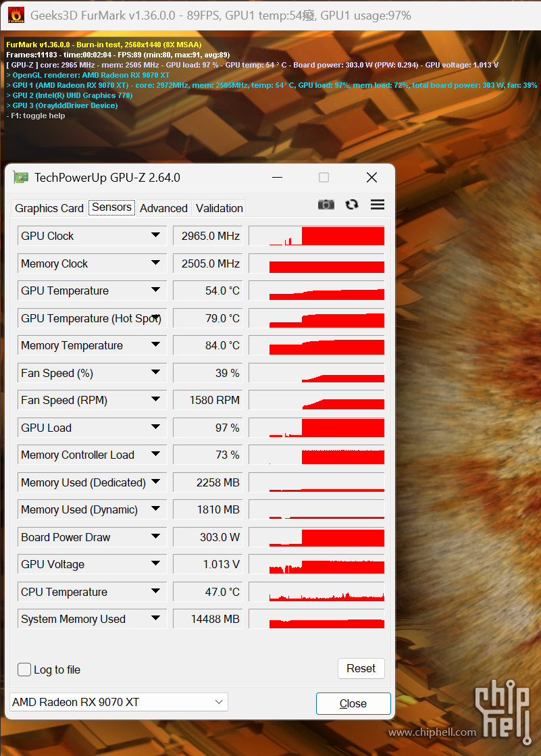Open the GPU Load sensor dropdown
Viewport: 541px width, 756px height.
[155, 427]
